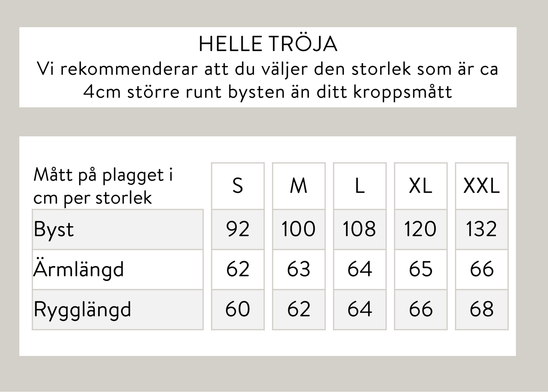Click Byst value 120 for size XL

coord(421,229)
